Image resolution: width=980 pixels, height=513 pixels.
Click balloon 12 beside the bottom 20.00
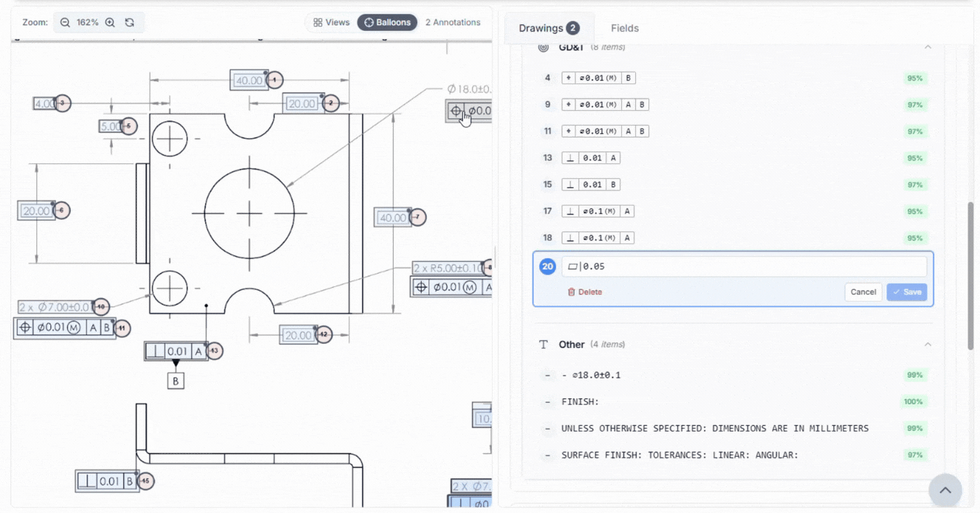click(323, 335)
